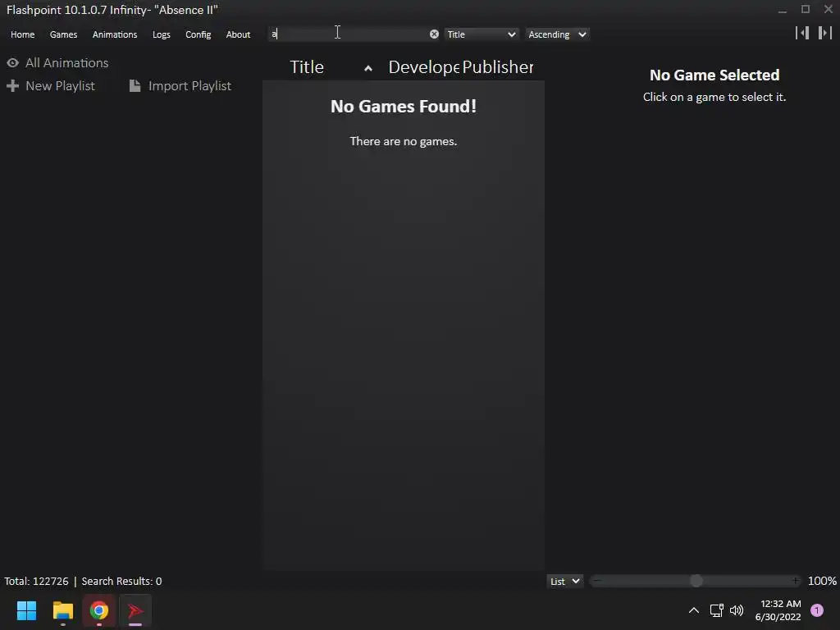Click the 100% zoom value

(822, 582)
